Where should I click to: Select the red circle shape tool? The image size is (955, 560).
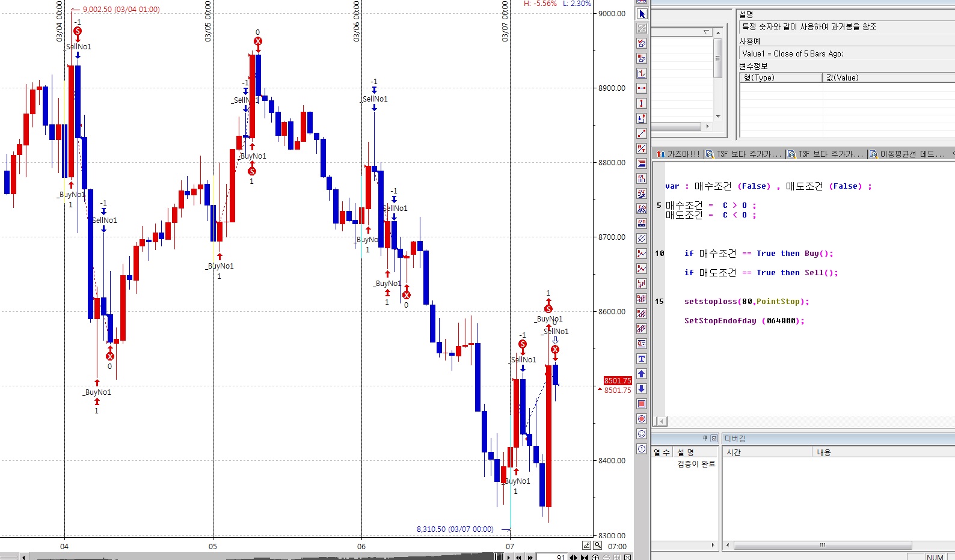642,419
